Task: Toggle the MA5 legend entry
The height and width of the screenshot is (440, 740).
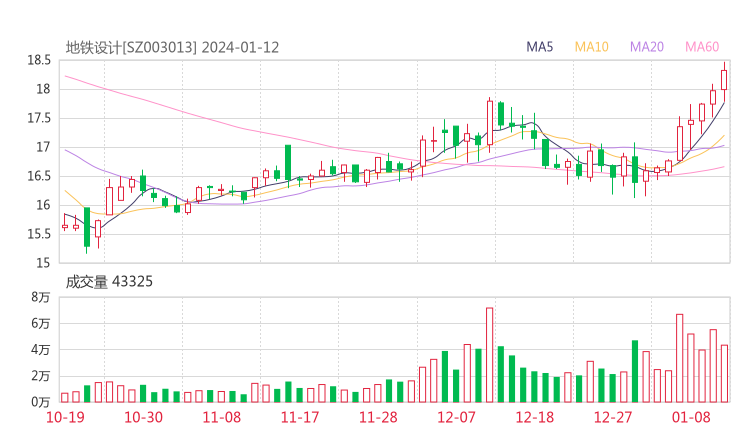Action: point(539,47)
